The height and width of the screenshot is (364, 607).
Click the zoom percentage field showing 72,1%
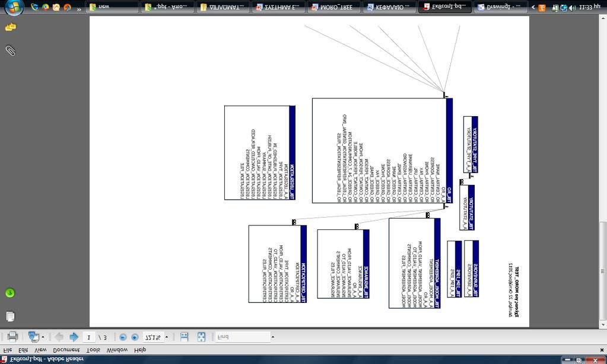click(x=153, y=337)
